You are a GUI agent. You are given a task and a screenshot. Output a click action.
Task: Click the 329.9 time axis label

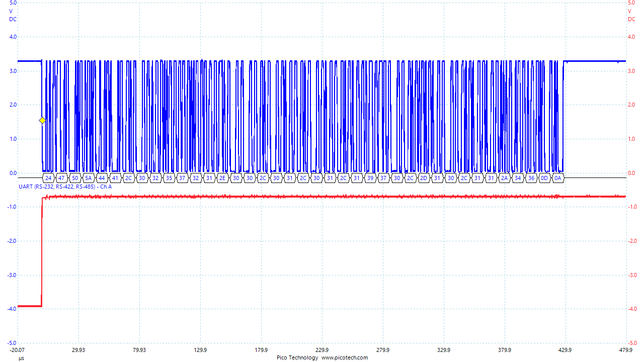click(444, 350)
